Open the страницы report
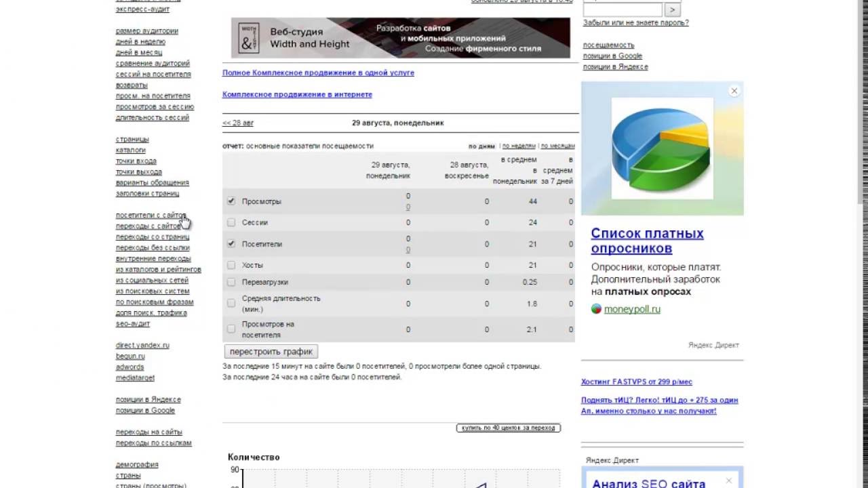The height and width of the screenshot is (488, 868). coord(132,139)
